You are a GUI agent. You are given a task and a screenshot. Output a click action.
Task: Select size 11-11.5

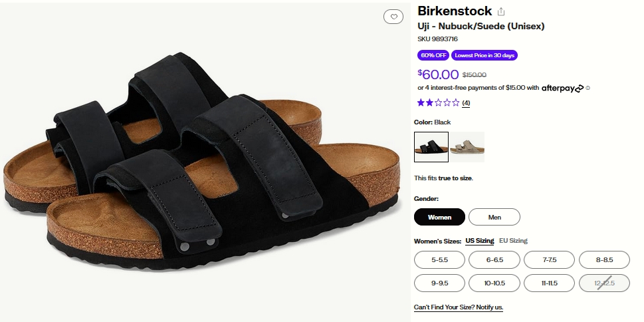[x=549, y=283]
